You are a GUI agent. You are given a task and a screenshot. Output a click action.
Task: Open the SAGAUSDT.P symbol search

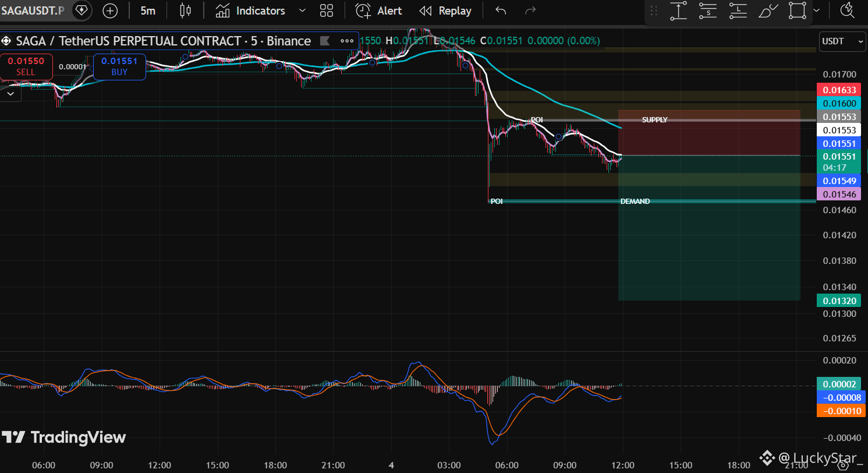33,10
